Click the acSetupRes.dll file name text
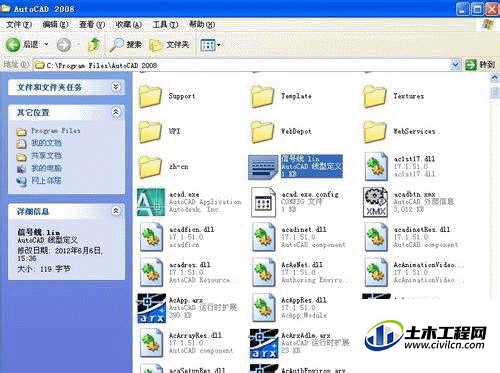The image size is (500, 373). [x=197, y=370]
